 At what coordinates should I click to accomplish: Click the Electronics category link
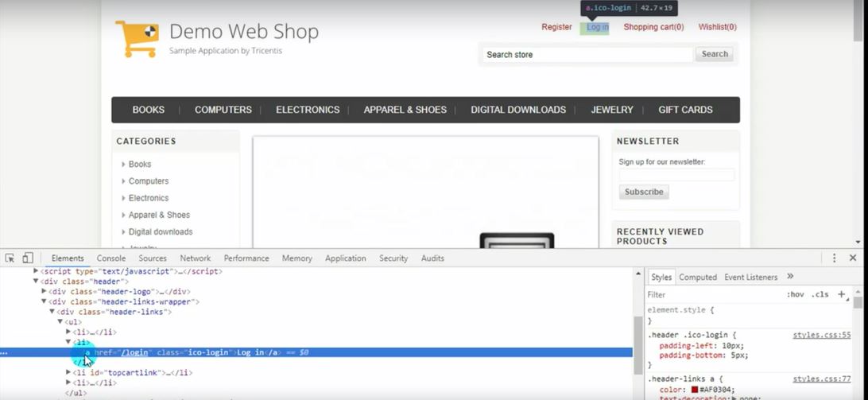pyautogui.click(x=149, y=198)
